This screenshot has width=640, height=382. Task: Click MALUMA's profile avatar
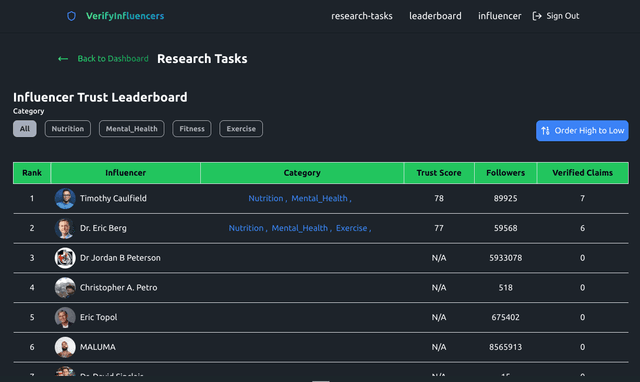65,347
